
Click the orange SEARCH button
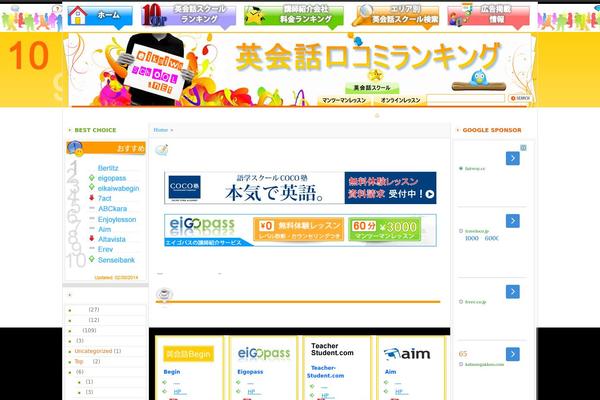520,98
